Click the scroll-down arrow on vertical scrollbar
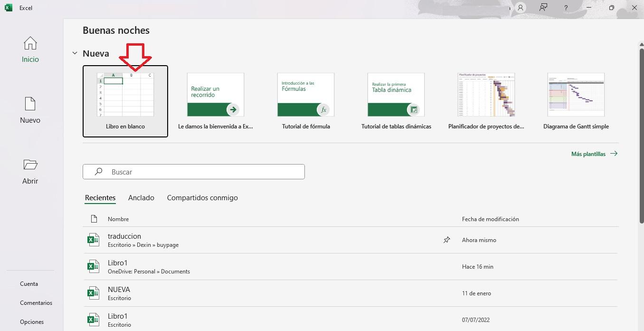The image size is (644, 331). [x=641, y=327]
